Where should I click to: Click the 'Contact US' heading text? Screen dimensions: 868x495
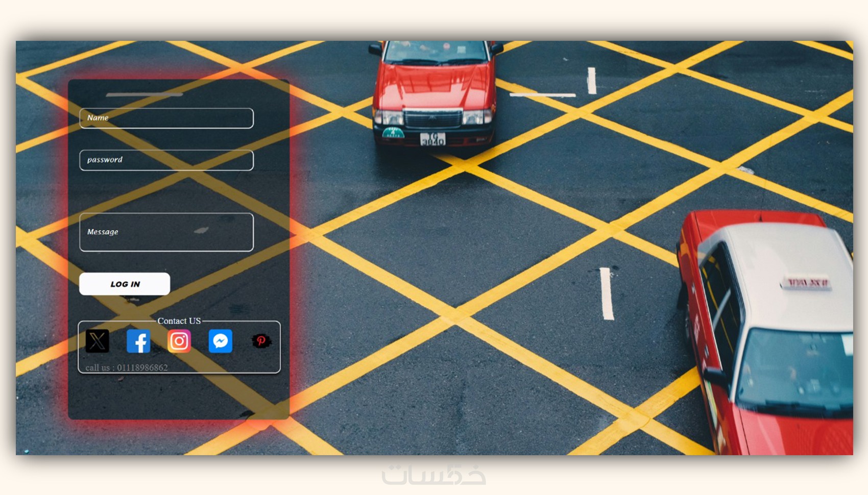pyautogui.click(x=179, y=321)
